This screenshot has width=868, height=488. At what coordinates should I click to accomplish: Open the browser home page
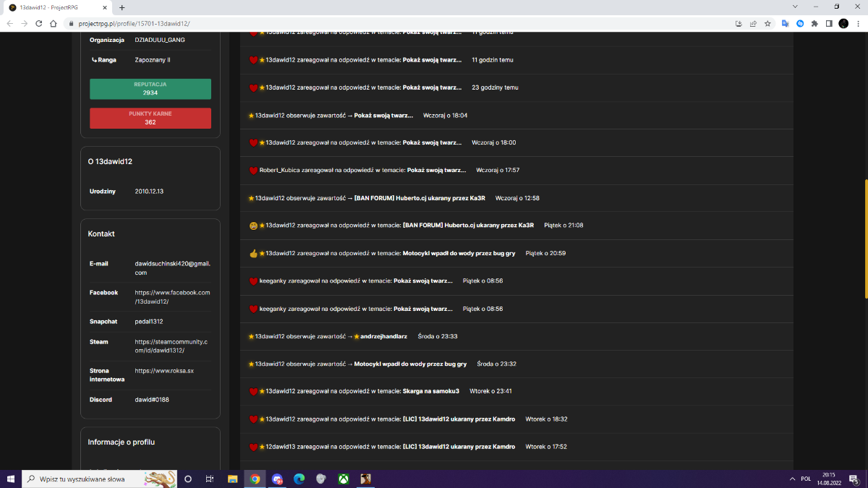click(x=54, y=23)
